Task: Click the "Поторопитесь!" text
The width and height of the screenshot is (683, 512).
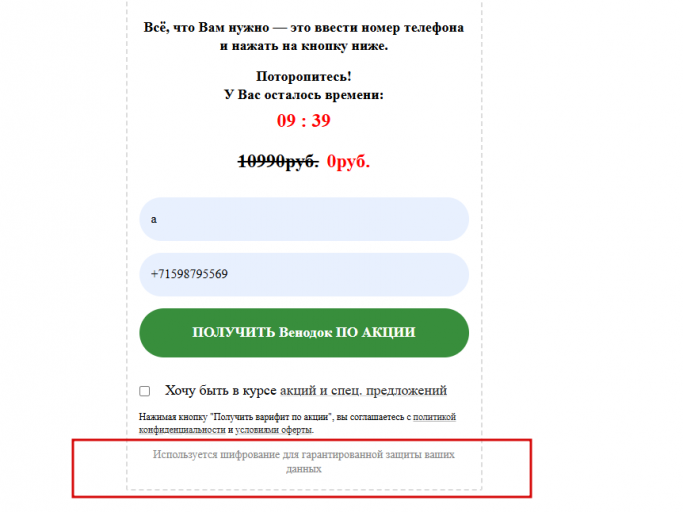Action: pyautogui.click(x=304, y=76)
